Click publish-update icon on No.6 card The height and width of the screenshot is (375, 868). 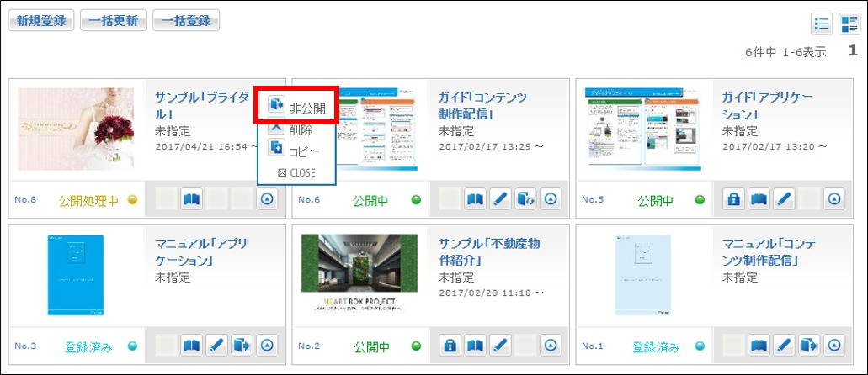coord(525,199)
